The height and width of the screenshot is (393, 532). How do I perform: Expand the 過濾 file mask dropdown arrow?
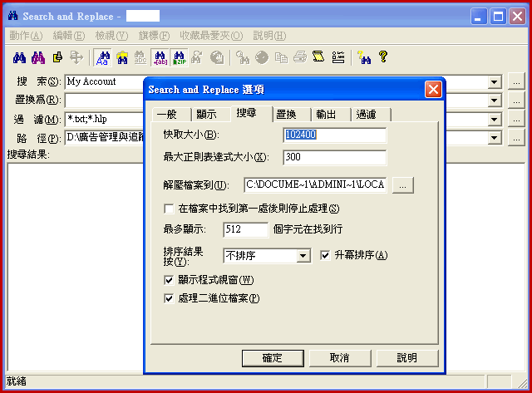coord(495,120)
